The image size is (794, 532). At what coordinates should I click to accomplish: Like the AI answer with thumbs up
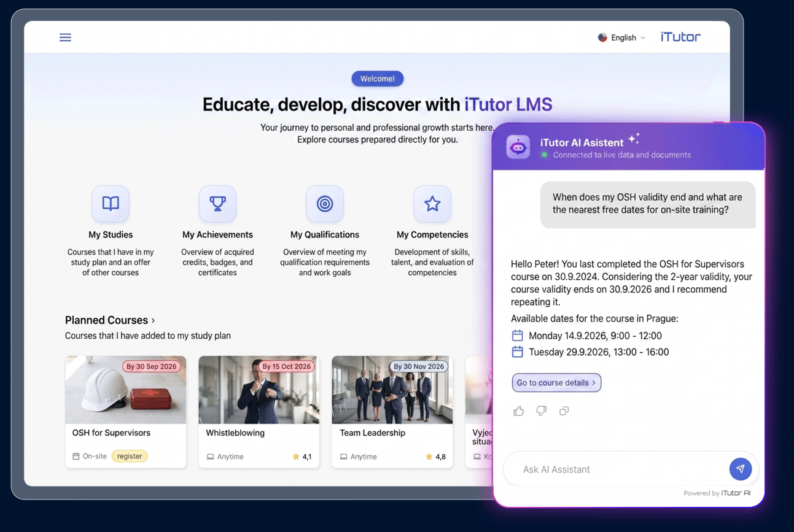point(519,411)
